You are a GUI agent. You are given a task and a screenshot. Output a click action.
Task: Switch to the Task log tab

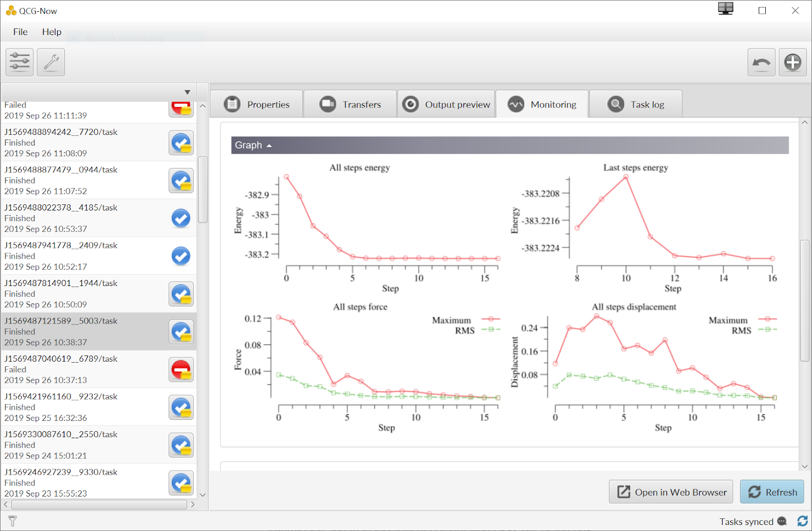click(636, 104)
